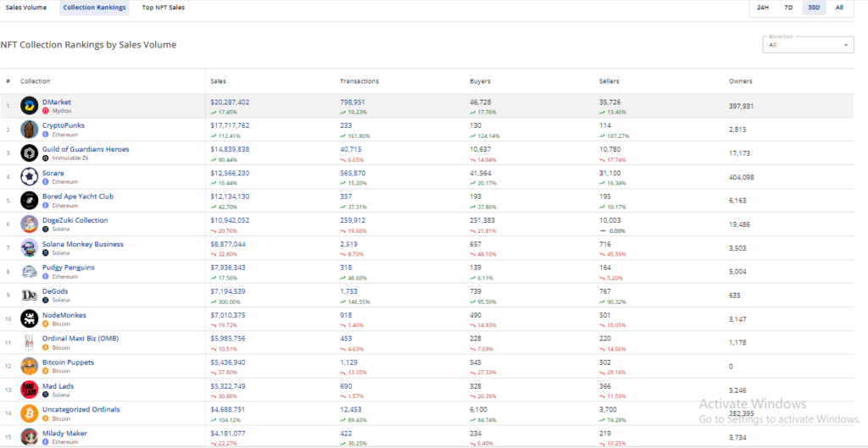Open the Top NFT Sales tab
This screenshot has height=448, width=868.
click(x=164, y=8)
